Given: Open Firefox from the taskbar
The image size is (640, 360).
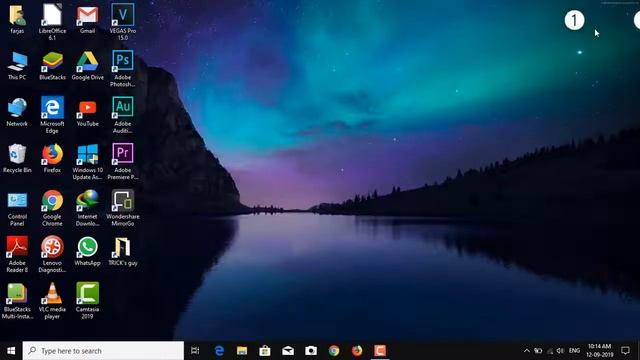Looking at the screenshot, I should pyautogui.click(x=357, y=351).
